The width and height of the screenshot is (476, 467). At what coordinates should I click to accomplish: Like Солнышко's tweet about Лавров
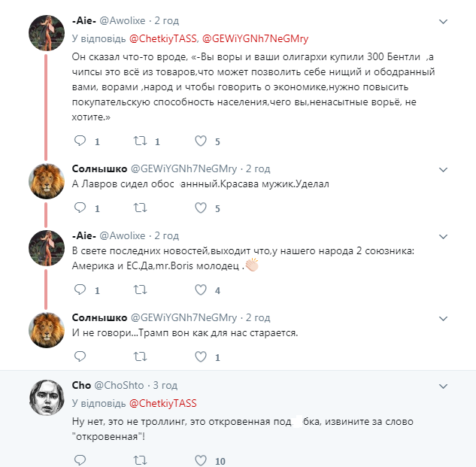[x=201, y=208]
